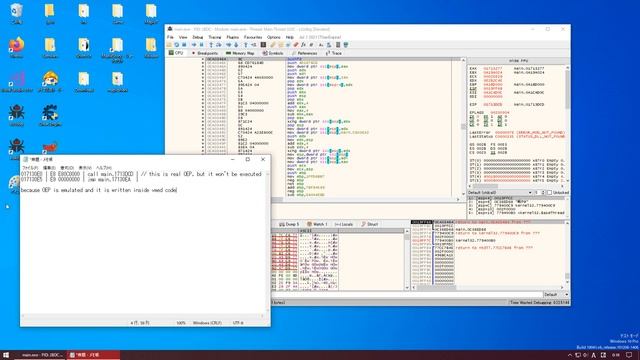Open the Help menu in x64dbg
The width and height of the screenshot is (640, 360).
coord(289,37)
